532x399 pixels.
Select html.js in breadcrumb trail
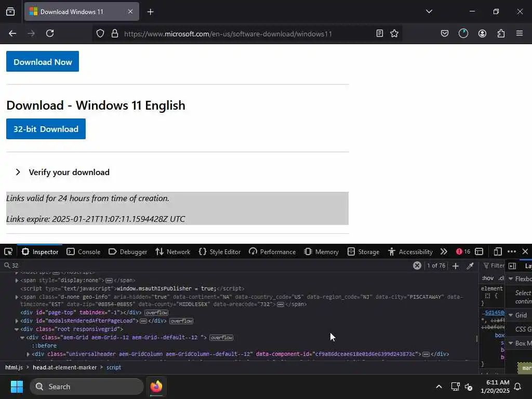point(14,367)
